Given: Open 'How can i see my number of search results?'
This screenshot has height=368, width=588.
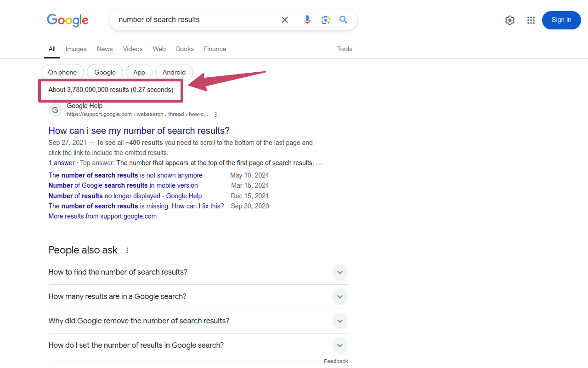Looking at the screenshot, I should (x=139, y=131).
